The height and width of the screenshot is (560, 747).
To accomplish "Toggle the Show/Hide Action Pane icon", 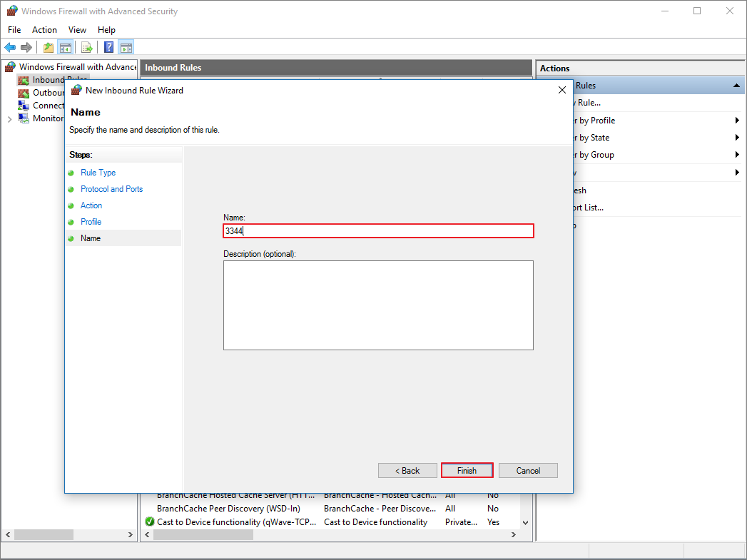I will pyautogui.click(x=126, y=47).
